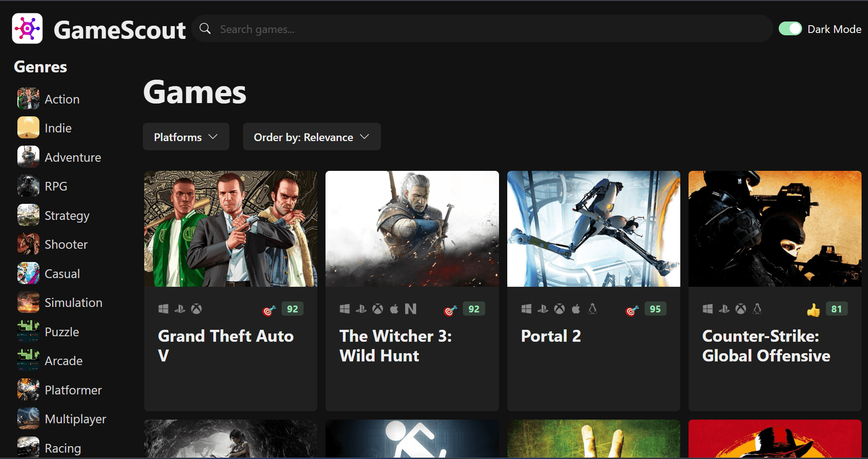This screenshot has height=459, width=868.
Task: Click Apple icon on Portal 2 card
Action: (x=576, y=309)
